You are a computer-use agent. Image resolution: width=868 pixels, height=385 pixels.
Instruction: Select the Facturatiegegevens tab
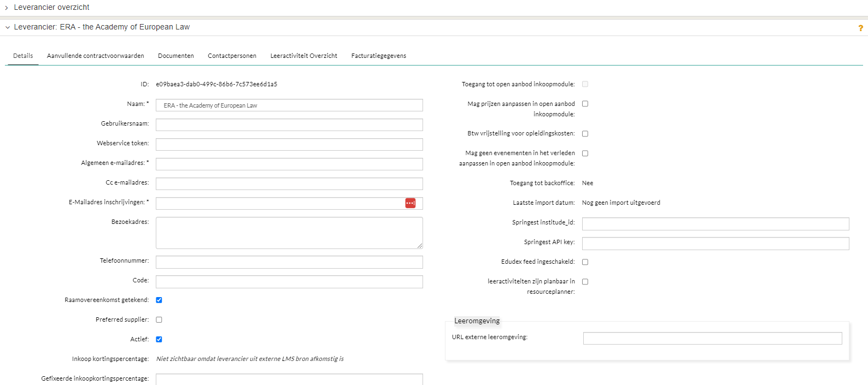click(379, 56)
